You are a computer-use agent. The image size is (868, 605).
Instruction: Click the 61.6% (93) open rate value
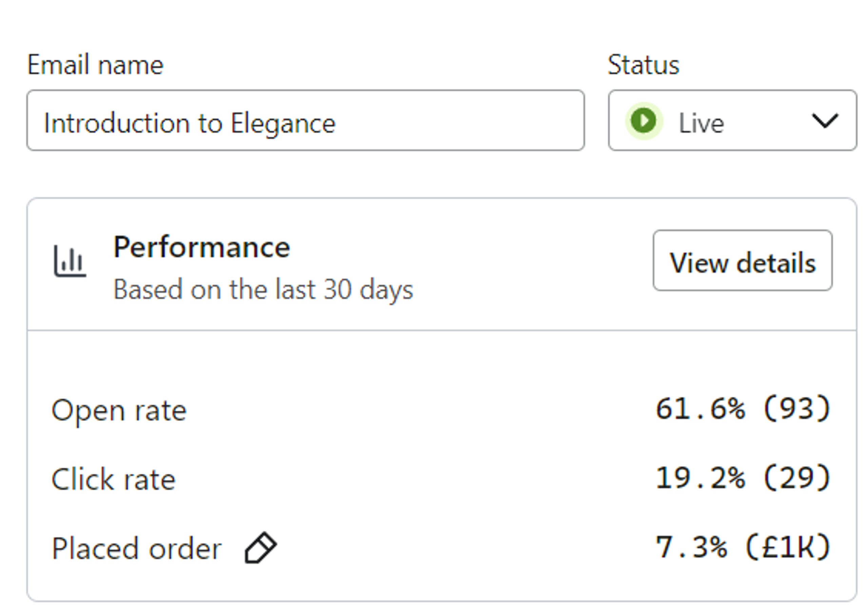tap(743, 409)
